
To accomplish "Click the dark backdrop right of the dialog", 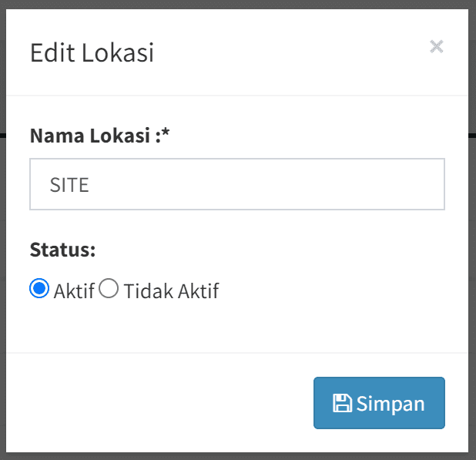I will point(472,231).
